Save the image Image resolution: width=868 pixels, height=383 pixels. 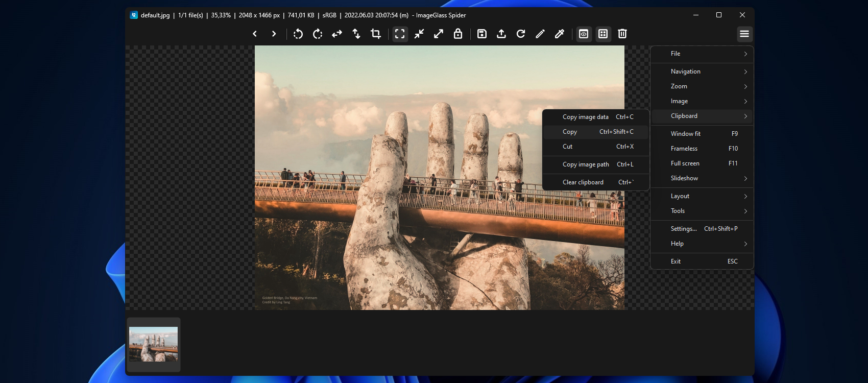pyautogui.click(x=482, y=34)
